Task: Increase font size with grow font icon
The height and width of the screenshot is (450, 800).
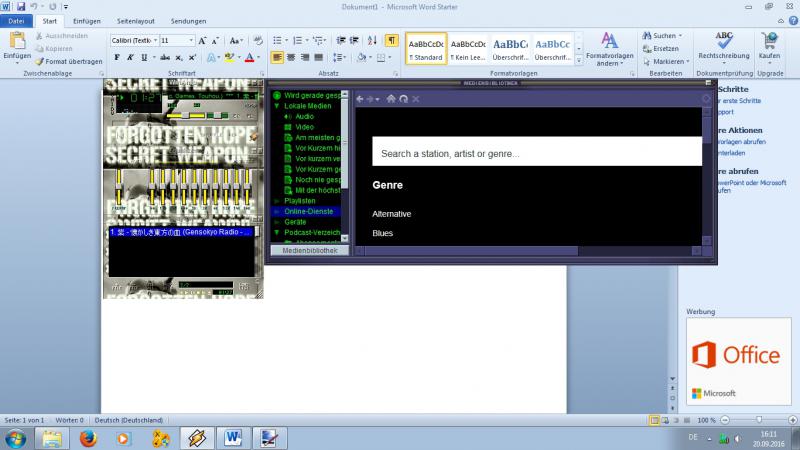Action: coord(202,41)
